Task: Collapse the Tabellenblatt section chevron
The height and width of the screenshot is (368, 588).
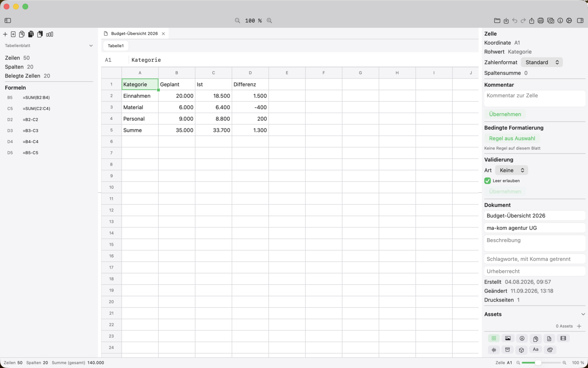Action: 91,45
